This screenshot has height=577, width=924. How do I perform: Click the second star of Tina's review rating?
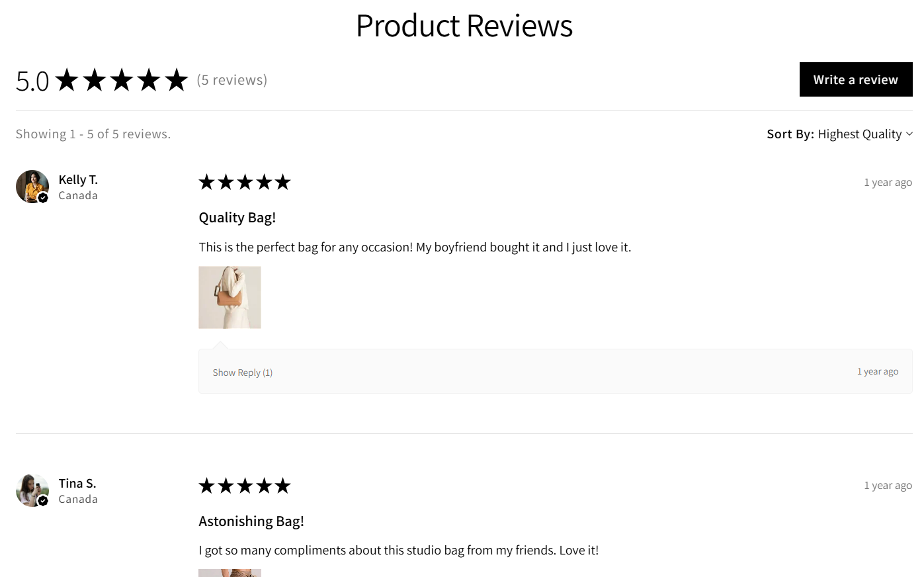point(226,485)
